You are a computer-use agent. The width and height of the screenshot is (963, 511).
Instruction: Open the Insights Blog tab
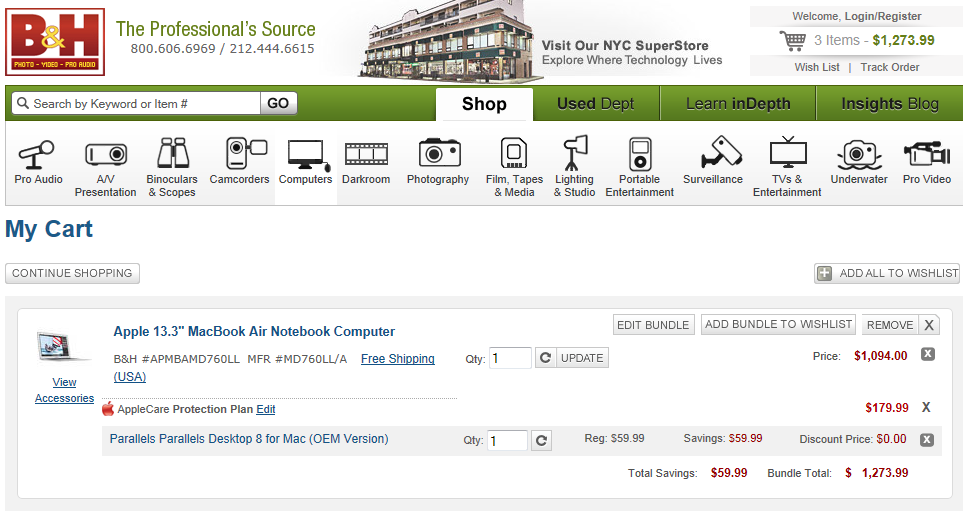pos(889,104)
